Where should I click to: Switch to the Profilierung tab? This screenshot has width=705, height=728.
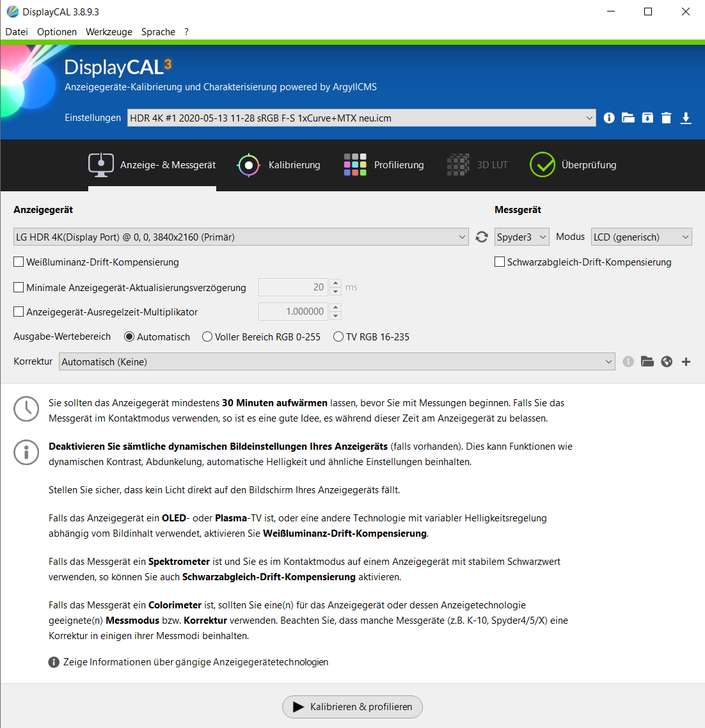384,165
